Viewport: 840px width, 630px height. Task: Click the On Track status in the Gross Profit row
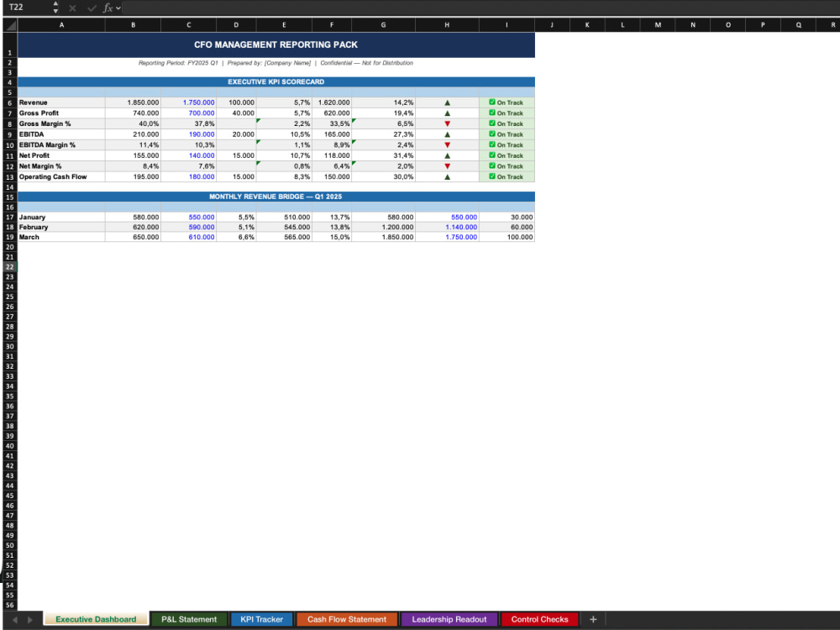tap(507, 113)
